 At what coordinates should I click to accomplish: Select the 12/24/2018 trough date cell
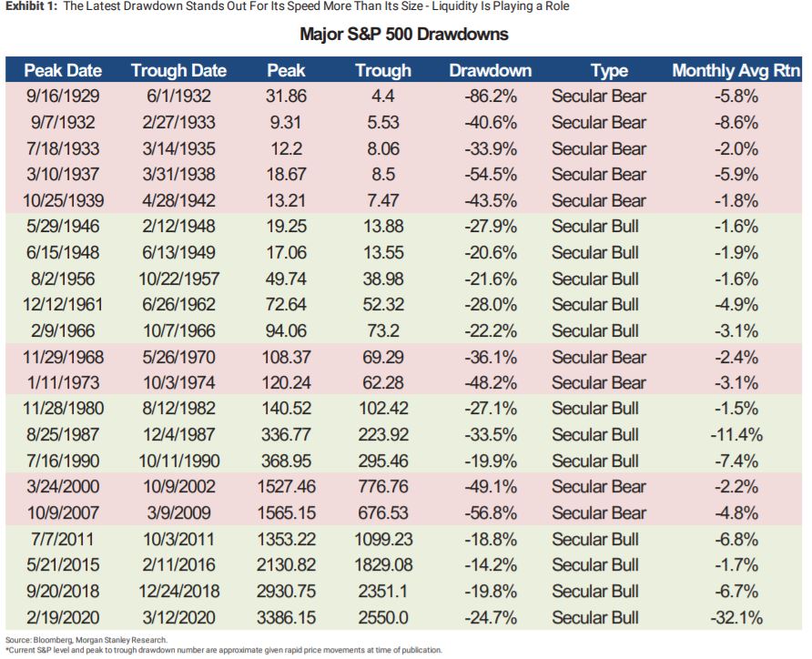(178, 592)
